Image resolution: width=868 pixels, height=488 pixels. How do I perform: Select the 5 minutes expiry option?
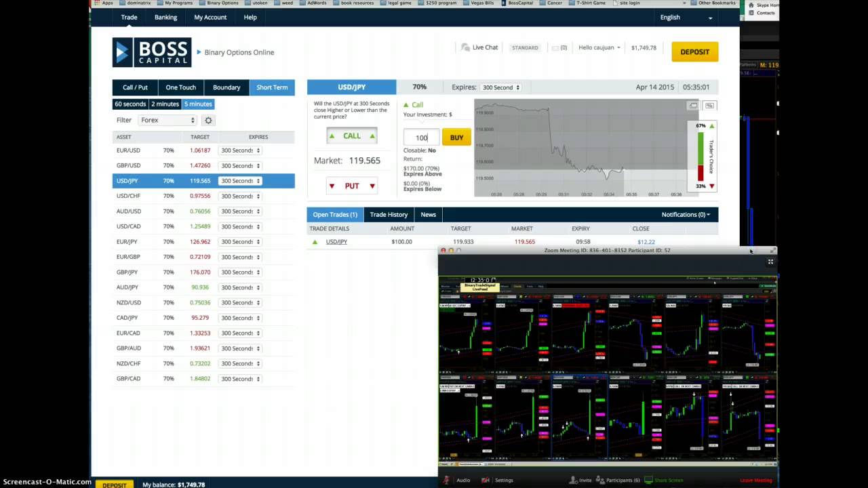tap(198, 104)
